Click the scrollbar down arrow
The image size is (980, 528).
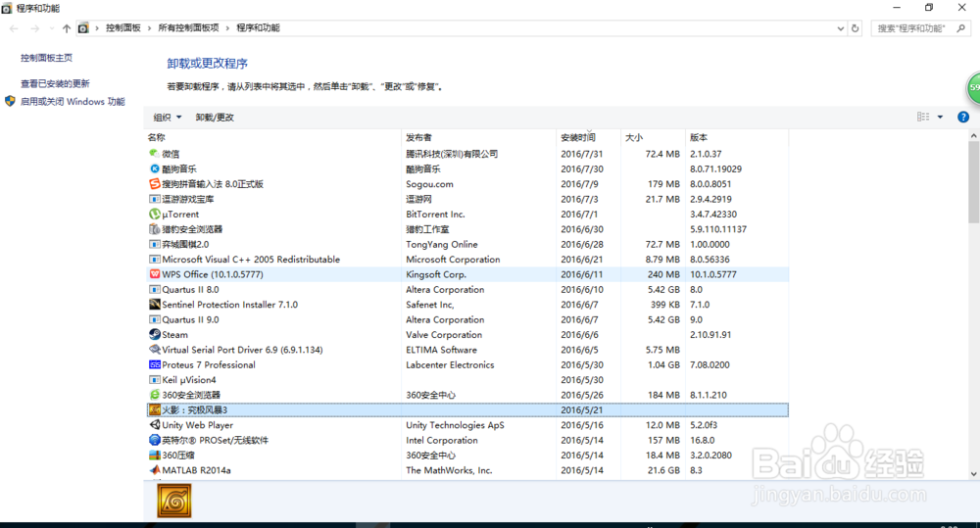coord(973,474)
